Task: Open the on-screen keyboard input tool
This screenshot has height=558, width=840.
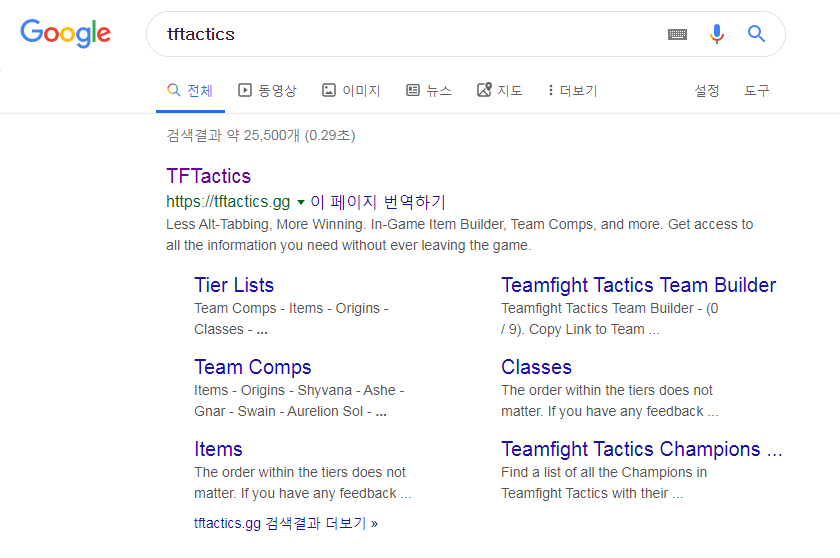Action: 677,34
